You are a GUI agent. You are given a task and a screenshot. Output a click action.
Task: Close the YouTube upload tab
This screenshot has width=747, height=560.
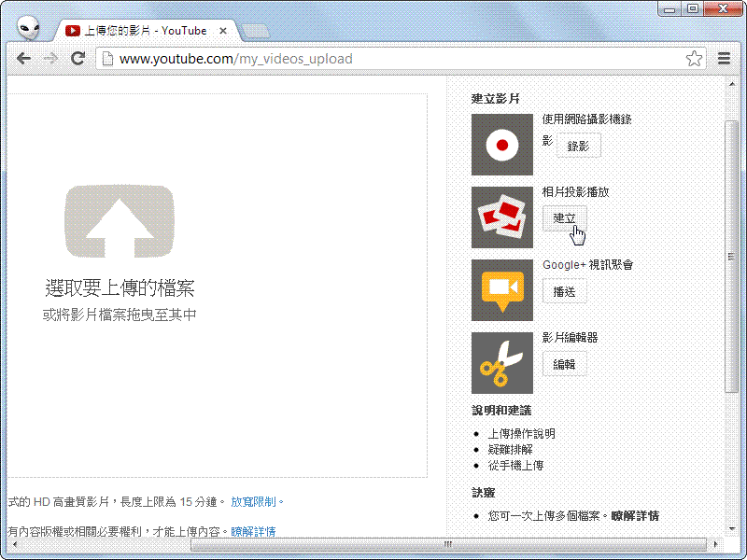coord(222,31)
